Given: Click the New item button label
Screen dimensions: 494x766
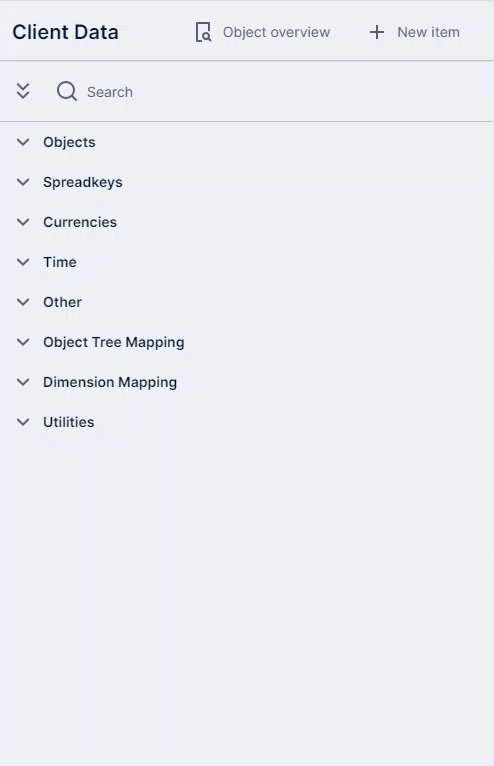Looking at the screenshot, I should pyautogui.click(x=428, y=32).
